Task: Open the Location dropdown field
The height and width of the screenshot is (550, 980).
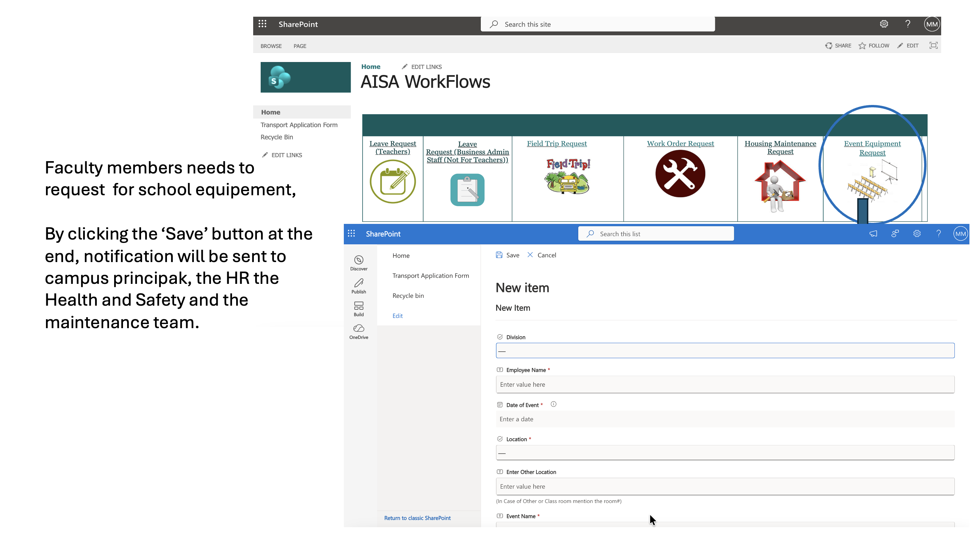Action: [725, 453]
